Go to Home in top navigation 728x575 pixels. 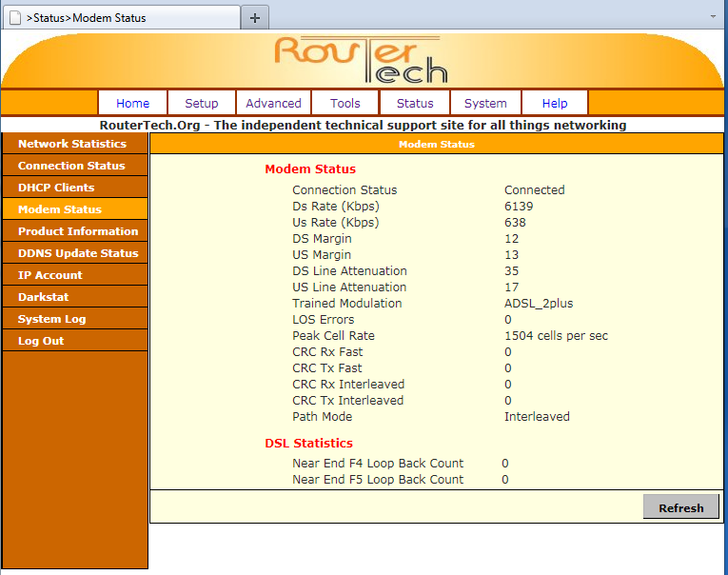pos(132,103)
